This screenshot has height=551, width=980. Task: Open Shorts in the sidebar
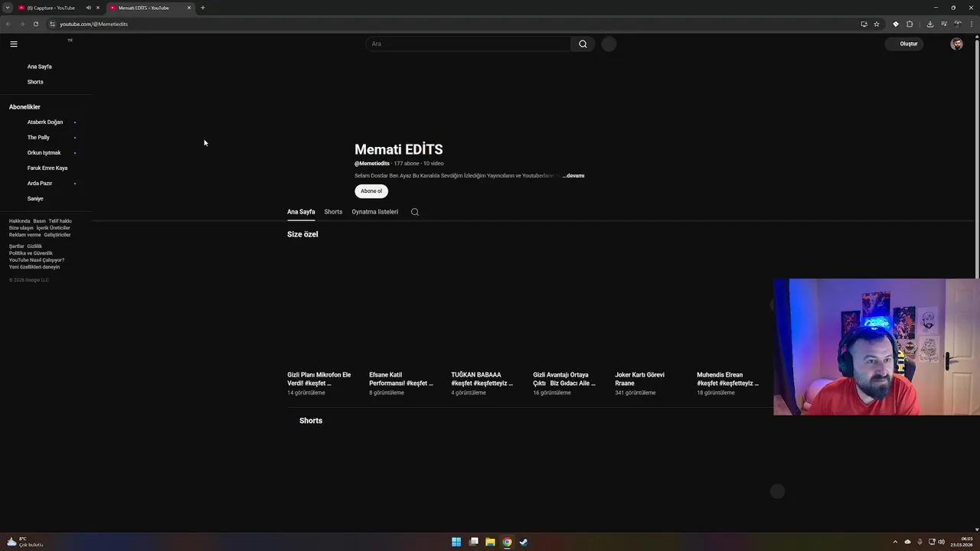point(35,82)
